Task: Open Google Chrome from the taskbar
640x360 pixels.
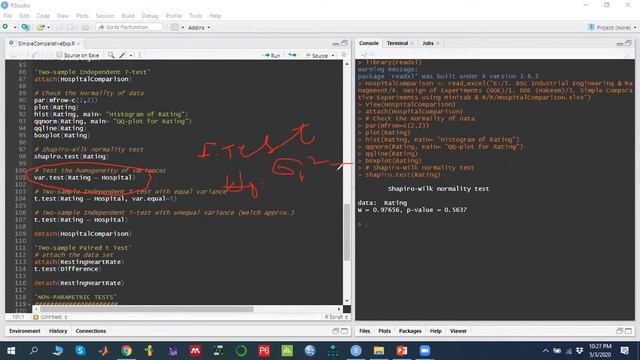Action: tap(127, 351)
